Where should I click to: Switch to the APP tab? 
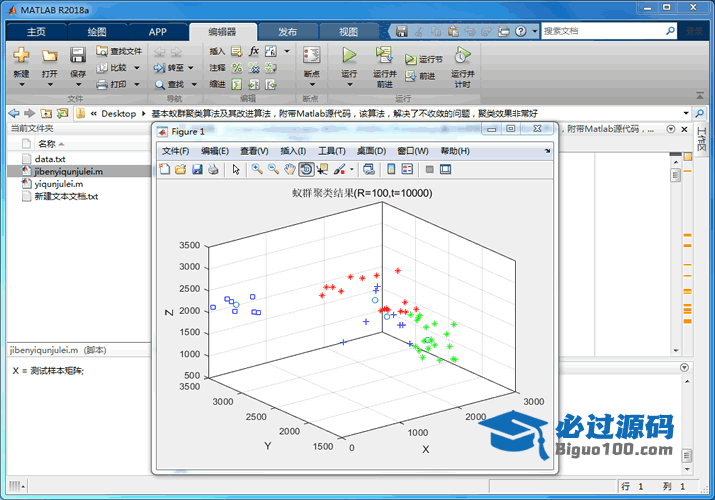pyautogui.click(x=157, y=31)
